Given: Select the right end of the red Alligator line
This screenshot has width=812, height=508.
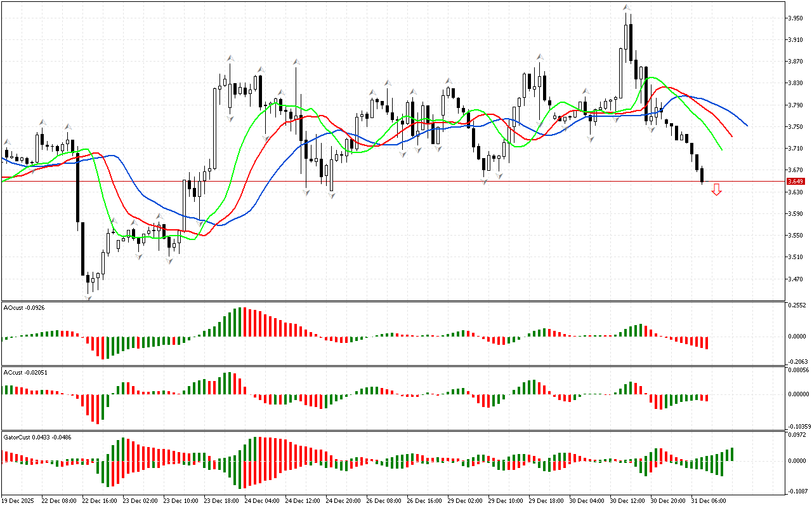Looking at the screenshot, I should (731, 136).
